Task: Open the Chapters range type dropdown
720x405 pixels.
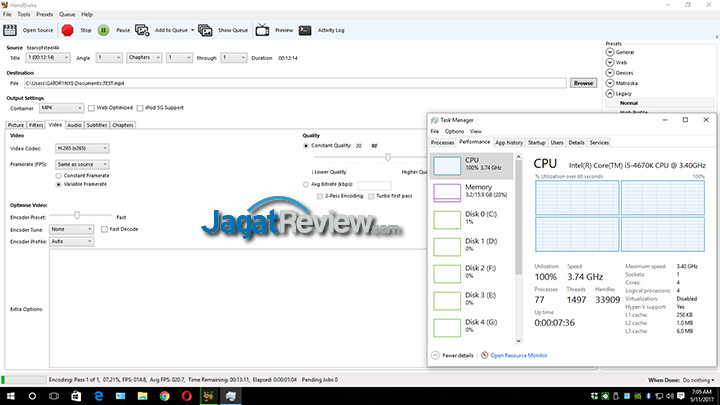Action: click(144, 58)
